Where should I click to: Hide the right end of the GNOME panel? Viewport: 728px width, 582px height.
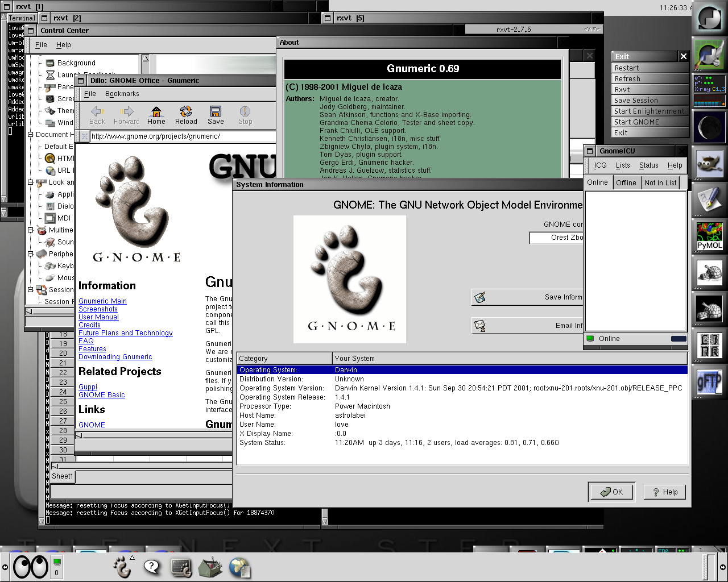tap(723, 567)
